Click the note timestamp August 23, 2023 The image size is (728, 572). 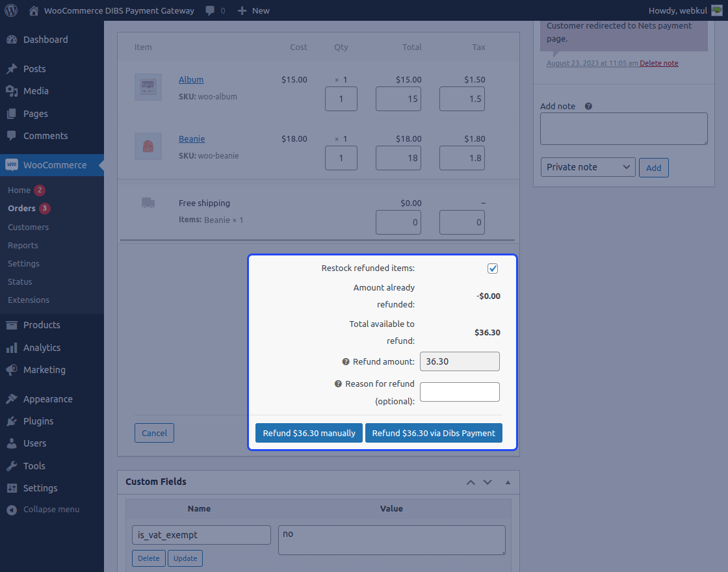pyautogui.click(x=592, y=63)
